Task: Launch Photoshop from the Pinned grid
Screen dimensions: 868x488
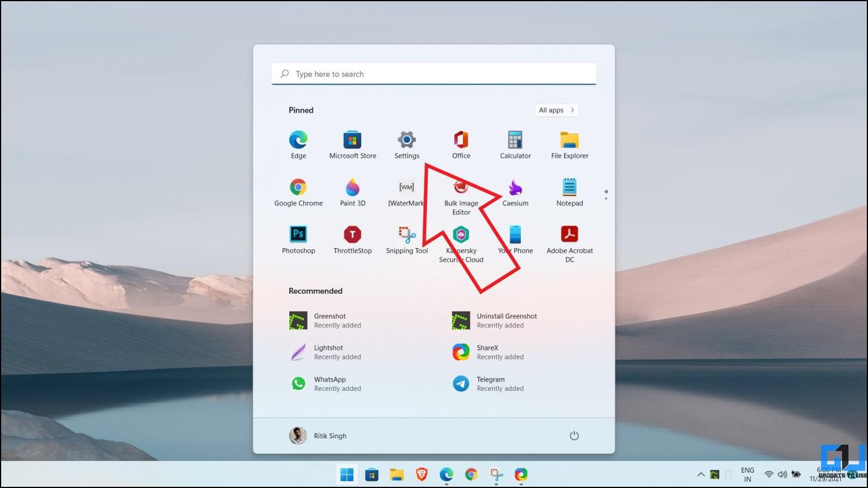Action: pos(299,239)
